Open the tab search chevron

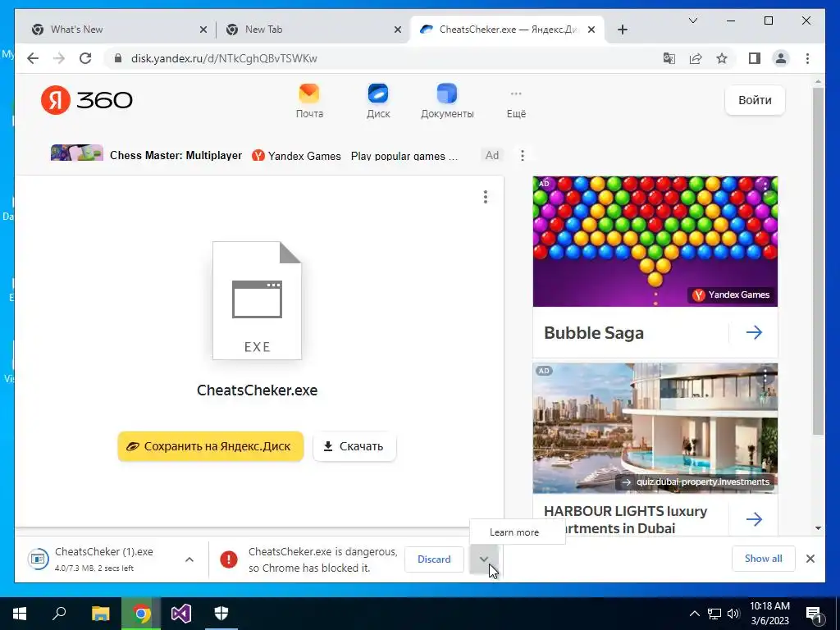pyautogui.click(x=692, y=21)
